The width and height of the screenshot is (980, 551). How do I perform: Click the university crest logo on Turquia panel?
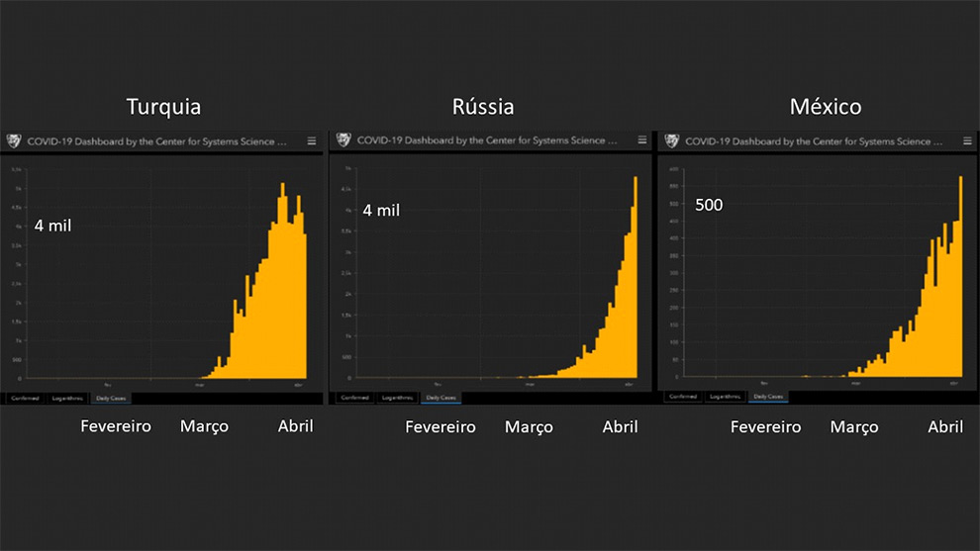coord(14,141)
